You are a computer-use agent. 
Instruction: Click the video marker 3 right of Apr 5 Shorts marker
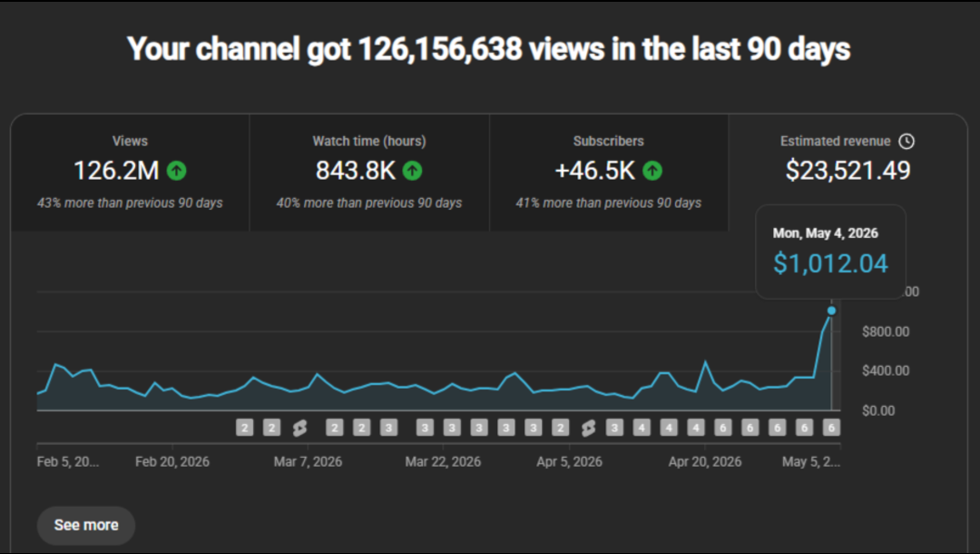coord(615,428)
